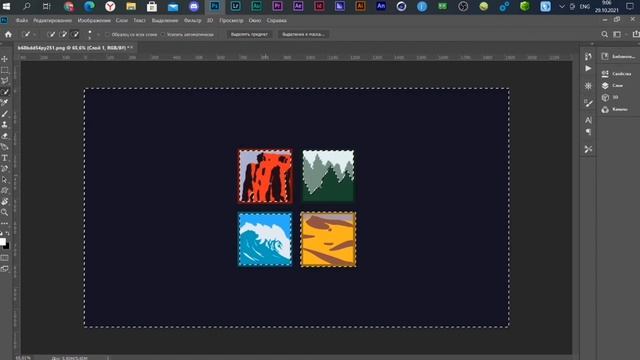The image size is (640, 360).
Task: Click the Home icon in options bar
Action: [8, 34]
